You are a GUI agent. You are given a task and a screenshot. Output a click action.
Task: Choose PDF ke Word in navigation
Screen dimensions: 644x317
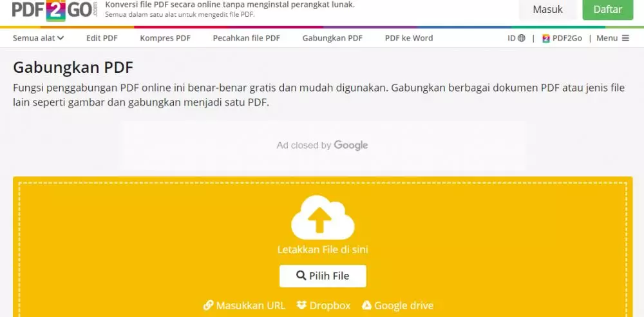409,38
